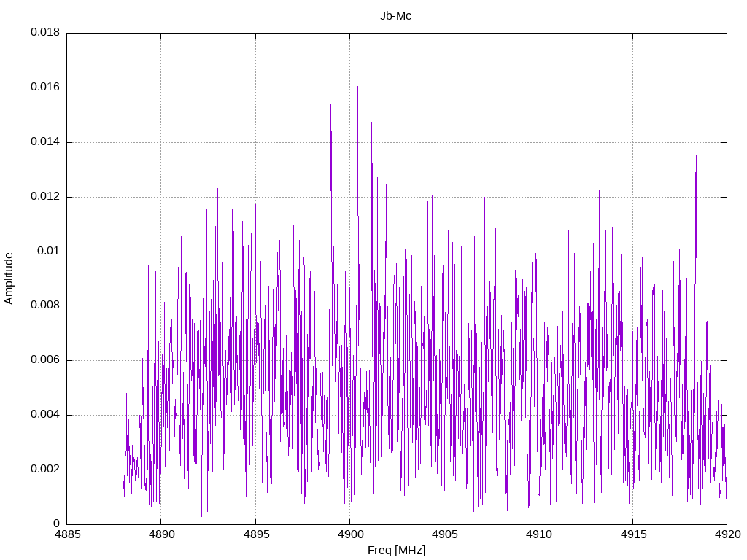Click the 0.018 y-axis tick label
The height and width of the screenshot is (560, 747).
pyautogui.click(x=45, y=32)
